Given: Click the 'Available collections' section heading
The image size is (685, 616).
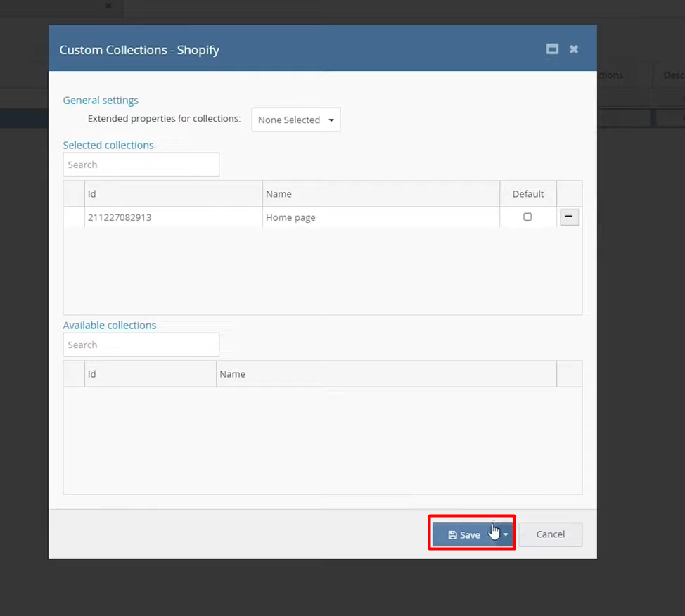Looking at the screenshot, I should [109, 325].
